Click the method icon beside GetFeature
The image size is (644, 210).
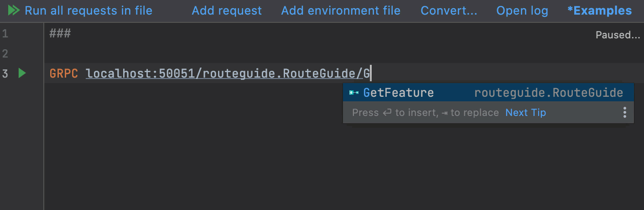coord(353,93)
